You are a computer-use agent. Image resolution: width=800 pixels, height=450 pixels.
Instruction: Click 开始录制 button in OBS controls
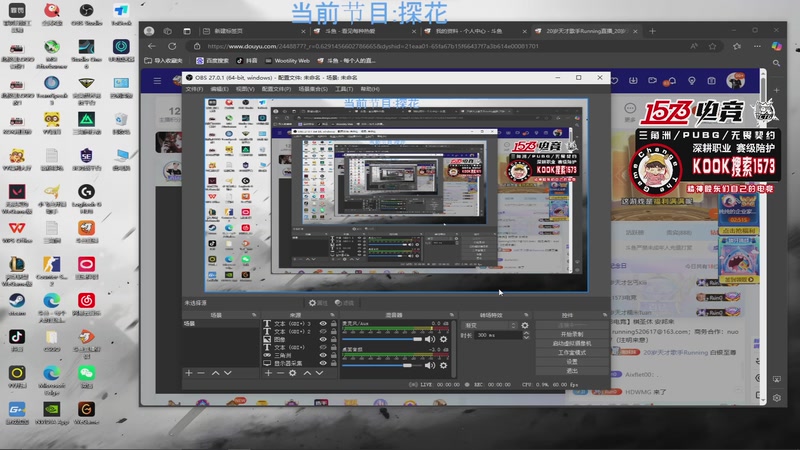click(x=572, y=334)
